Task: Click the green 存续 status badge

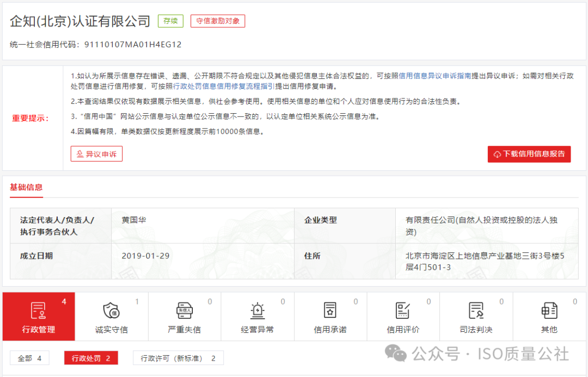Action: point(170,21)
